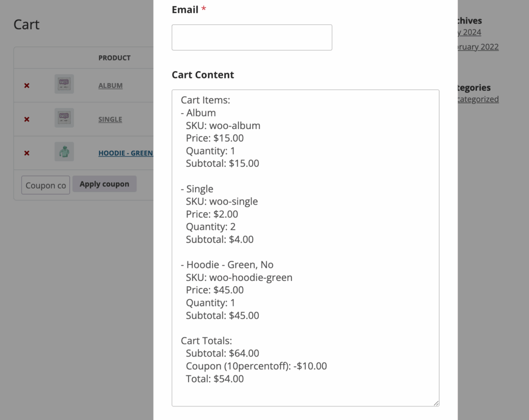Screen dimensions: 529x420
Task: Click inside the Cart Content textarea
Action: [x=305, y=248]
